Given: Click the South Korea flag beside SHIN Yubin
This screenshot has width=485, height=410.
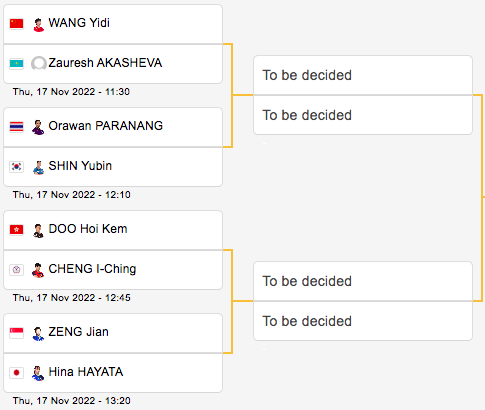Looking at the screenshot, I should (16, 167).
